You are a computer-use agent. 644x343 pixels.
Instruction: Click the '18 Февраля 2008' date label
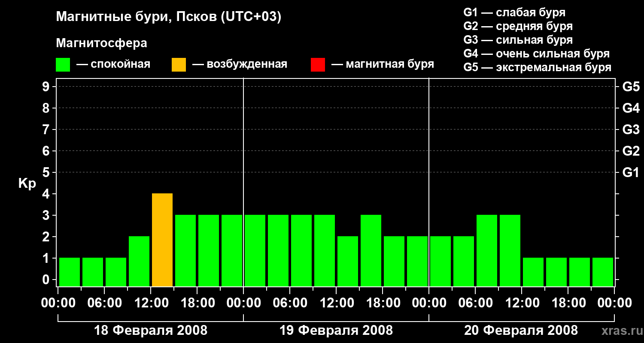point(151,331)
